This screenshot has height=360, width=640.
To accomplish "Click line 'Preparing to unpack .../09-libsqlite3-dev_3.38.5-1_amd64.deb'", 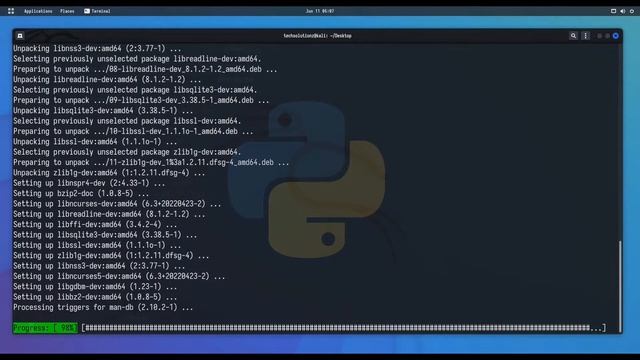I will coord(141,100).
